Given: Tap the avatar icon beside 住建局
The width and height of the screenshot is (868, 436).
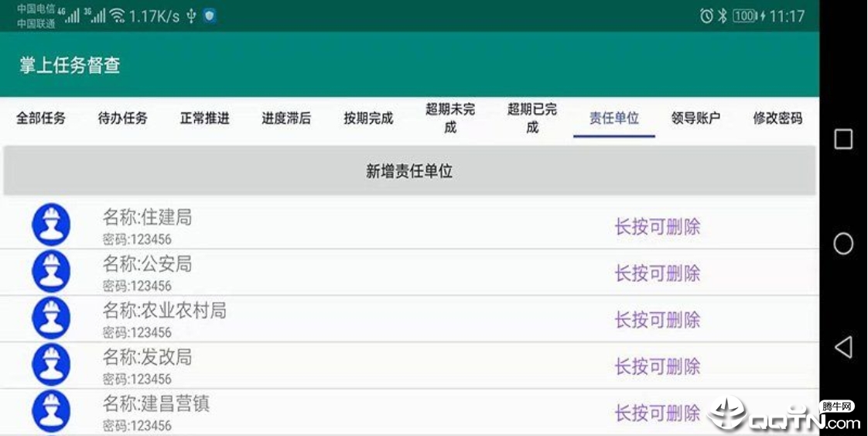Looking at the screenshot, I should click(51, 225).
